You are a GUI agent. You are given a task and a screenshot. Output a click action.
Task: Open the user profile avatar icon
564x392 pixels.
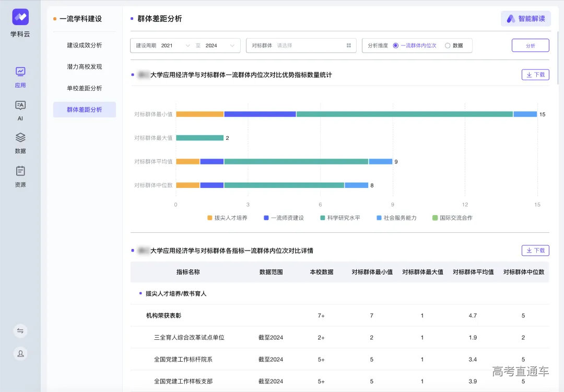20,353
